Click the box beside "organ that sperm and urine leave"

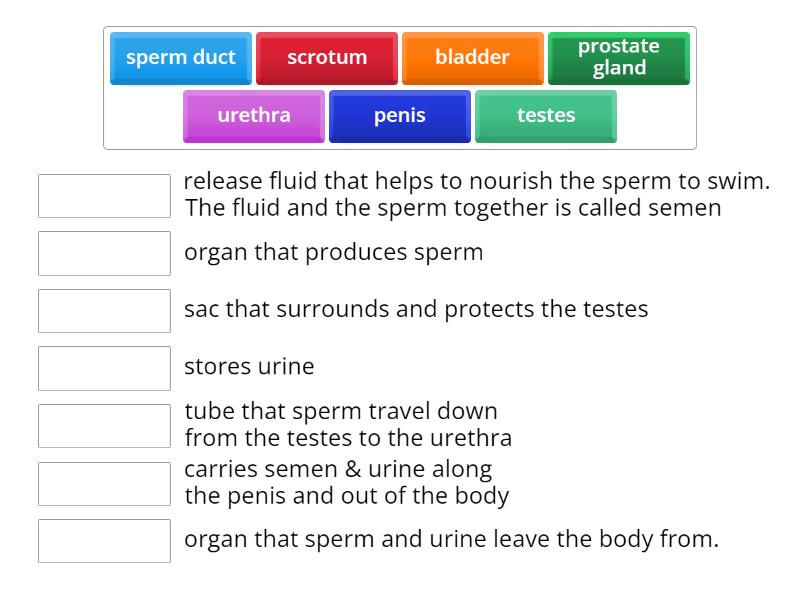[x=104, y=541]
